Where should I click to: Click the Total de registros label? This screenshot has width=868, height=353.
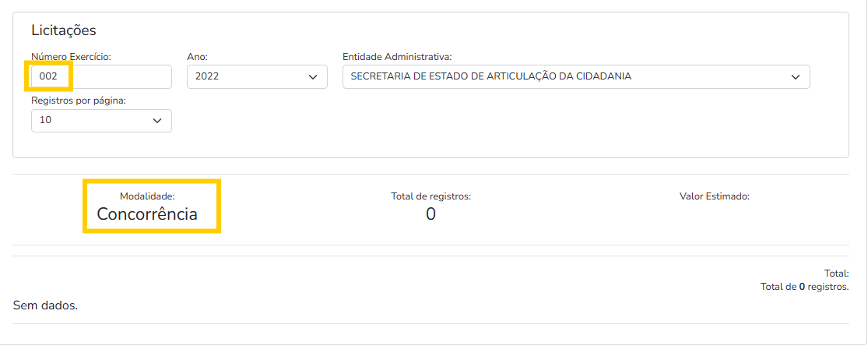[430, 196]
